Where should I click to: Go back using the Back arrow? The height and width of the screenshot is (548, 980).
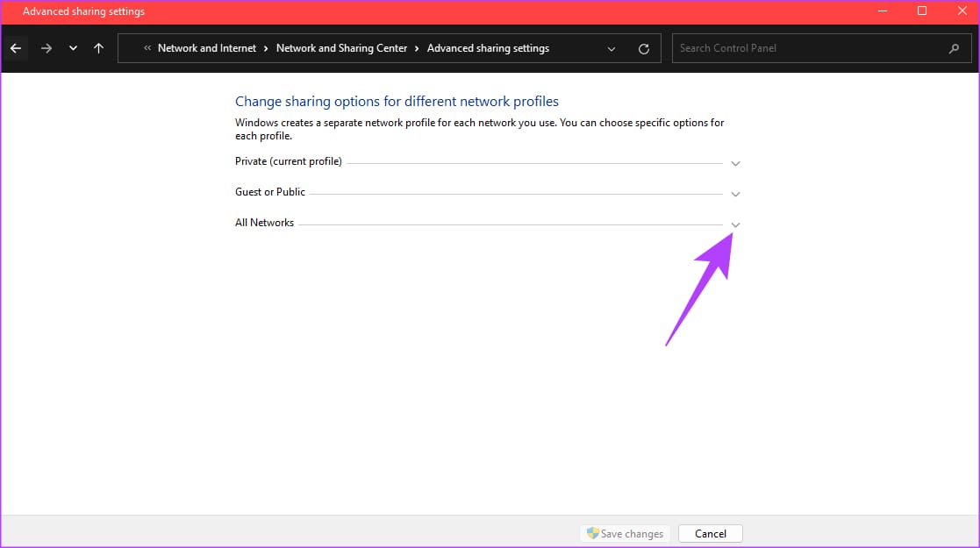pyautogui.click(x=16, y=48)
